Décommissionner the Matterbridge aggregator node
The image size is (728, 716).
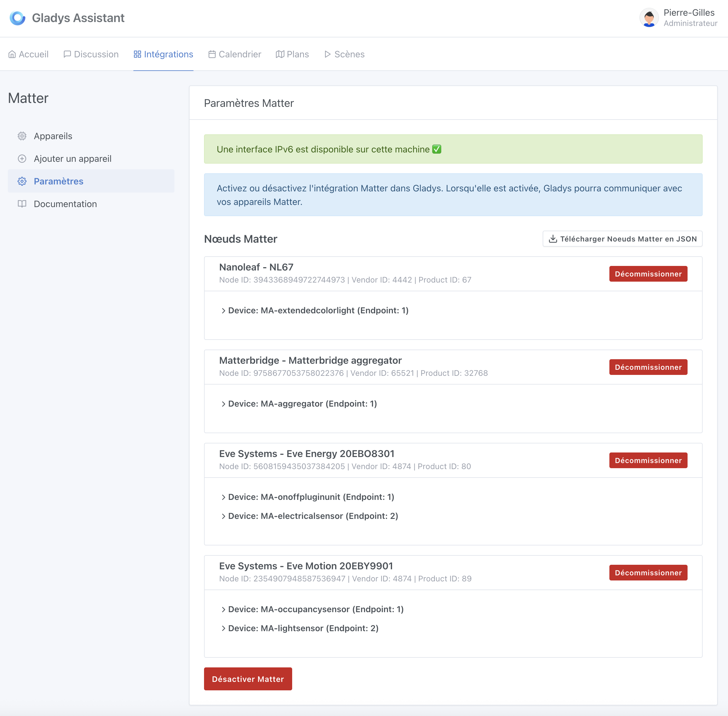point(648,367)
